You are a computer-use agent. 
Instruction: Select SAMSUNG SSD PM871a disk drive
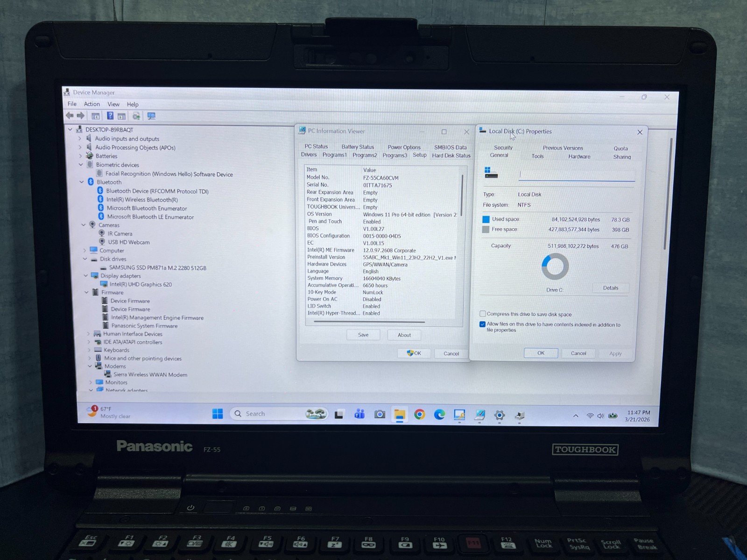click(157, 268)
